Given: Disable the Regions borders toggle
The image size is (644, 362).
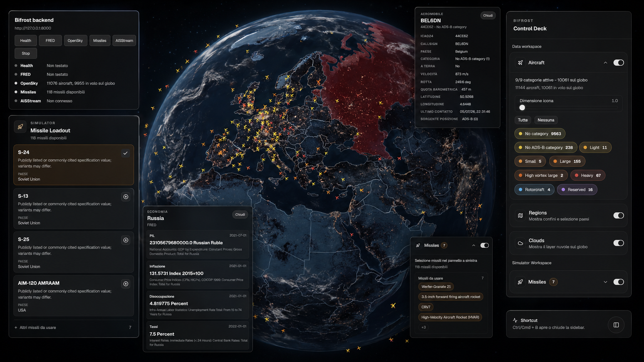Looking at the screenshot, I should pyautogui.click(x=618, y=215).
